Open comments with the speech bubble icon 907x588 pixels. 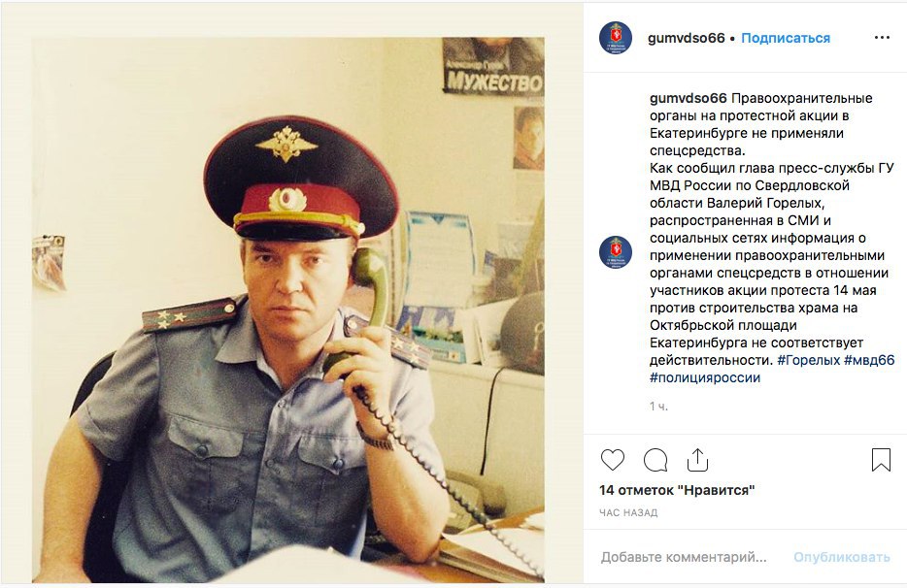[655, 460]
